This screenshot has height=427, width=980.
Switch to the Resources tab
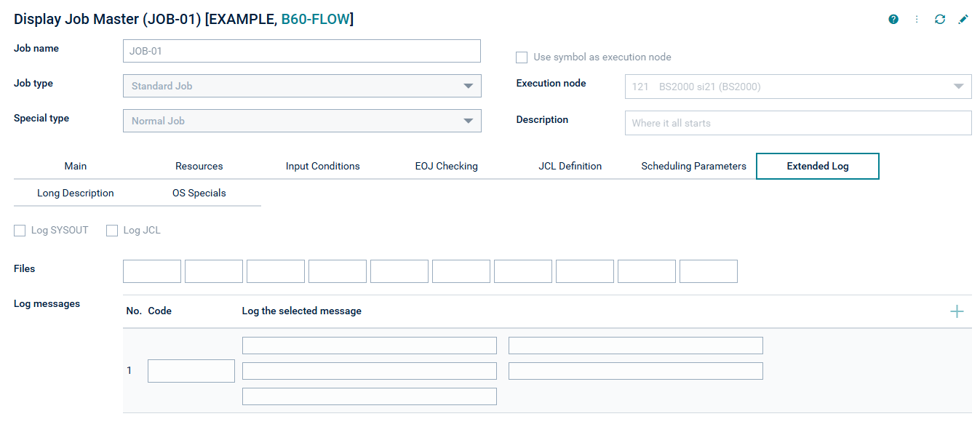(199, 166)
